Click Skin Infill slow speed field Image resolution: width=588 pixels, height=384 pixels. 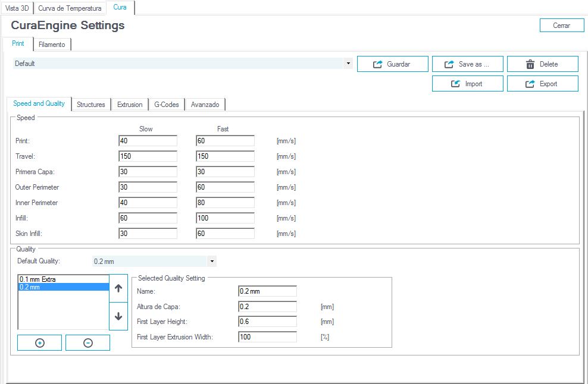[148, 234]
